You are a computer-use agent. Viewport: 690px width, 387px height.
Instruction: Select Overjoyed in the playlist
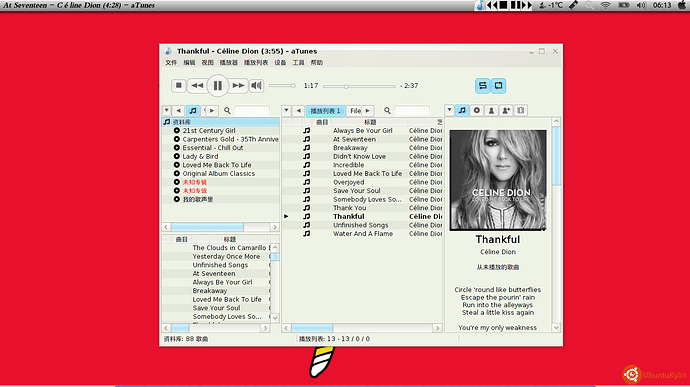(x=362, y=182)
